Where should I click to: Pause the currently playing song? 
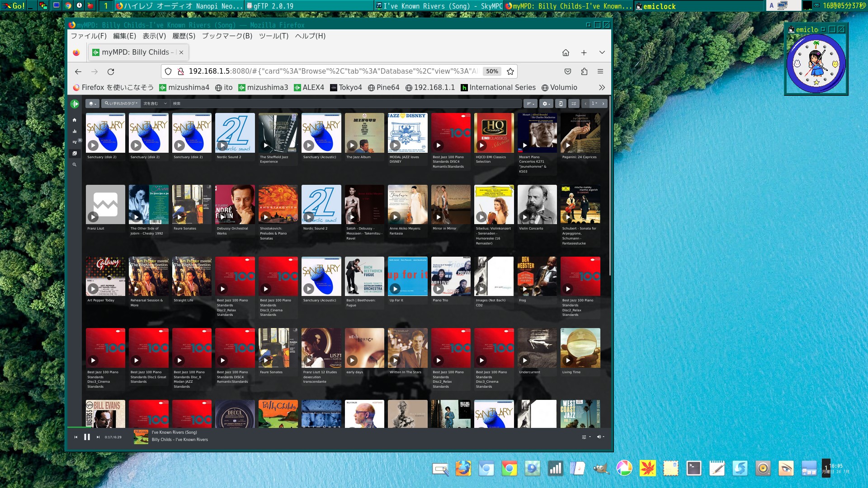87,437
